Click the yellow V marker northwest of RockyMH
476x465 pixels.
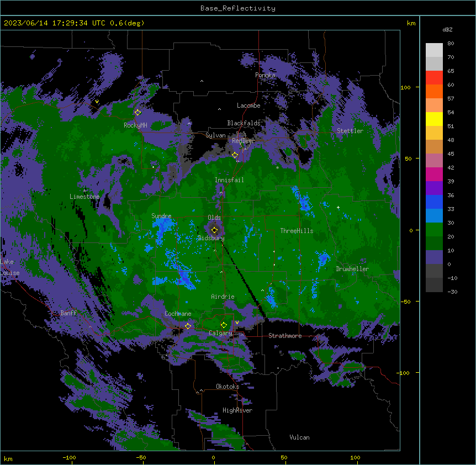[97, 102]
